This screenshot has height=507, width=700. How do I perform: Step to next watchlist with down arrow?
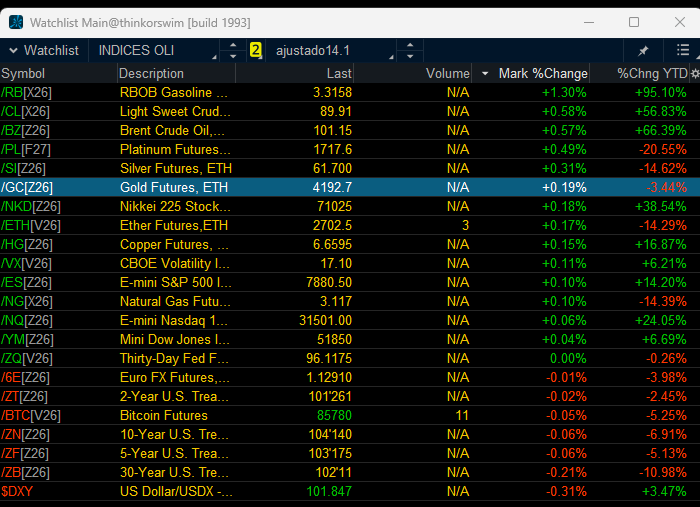point(233,56)
